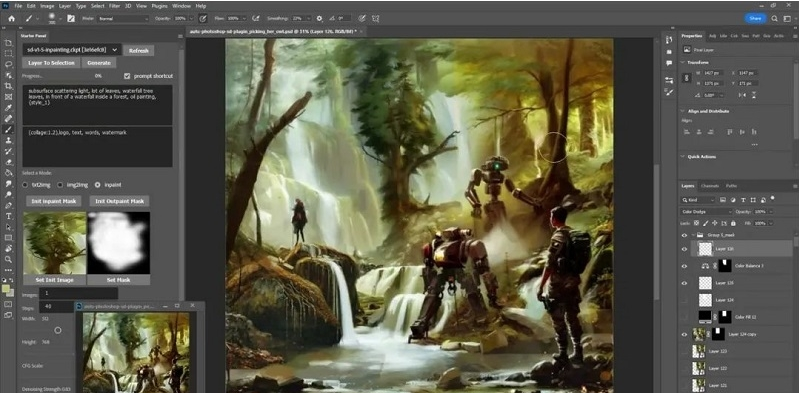The image size is (799, 393).
Task: Toggle the layer filter on/off switch
Action: pos(773,199)
